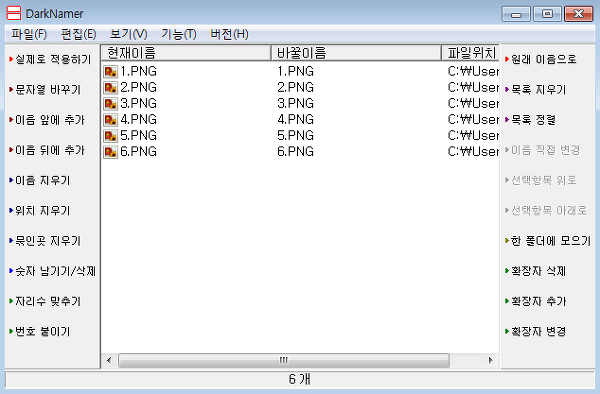Click 숫자 남기기/삭제 button

tap(52, 271)
